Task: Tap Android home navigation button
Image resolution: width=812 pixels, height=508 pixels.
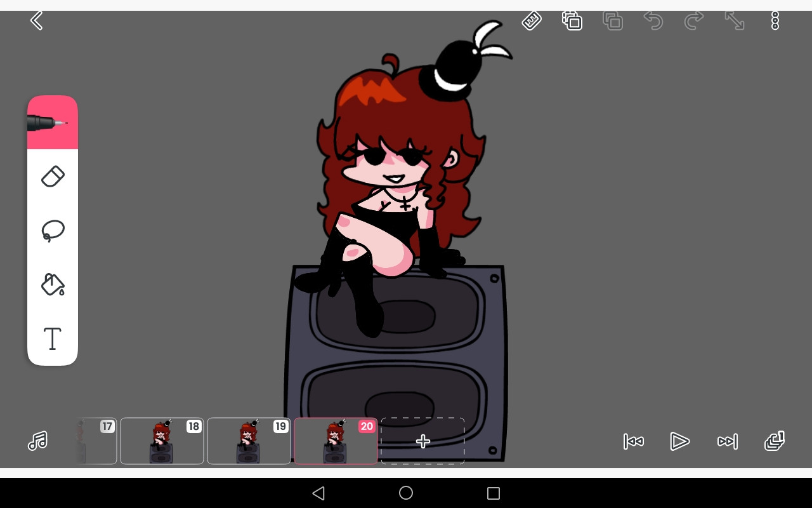Action: (406, 493)
